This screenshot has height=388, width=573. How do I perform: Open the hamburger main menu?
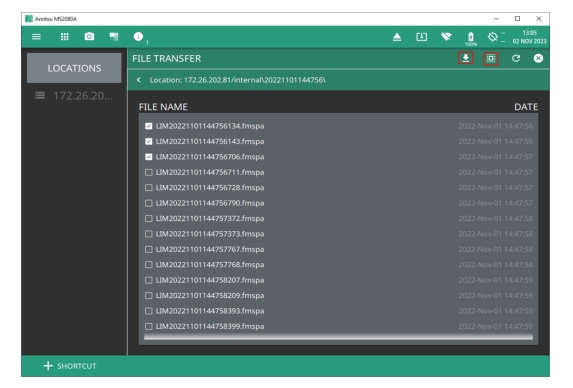[36, 37]
